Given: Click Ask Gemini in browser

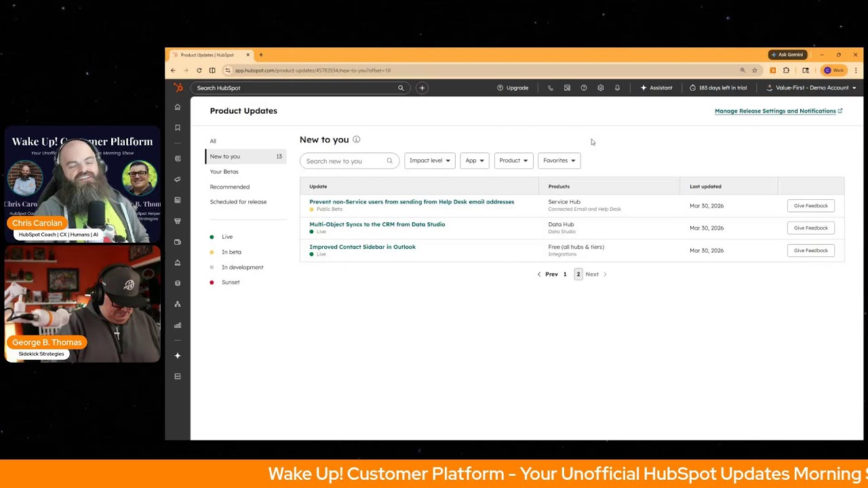Looking at the screenshot, I should [787, 55].
